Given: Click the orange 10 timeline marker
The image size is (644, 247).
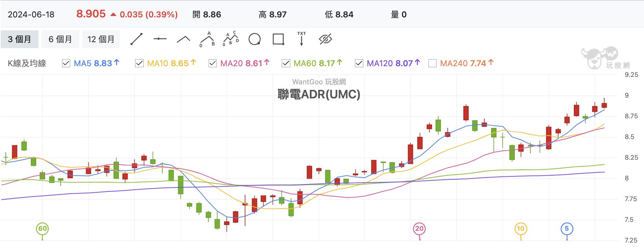Looking at the screenshot, I should click(521, 229).
